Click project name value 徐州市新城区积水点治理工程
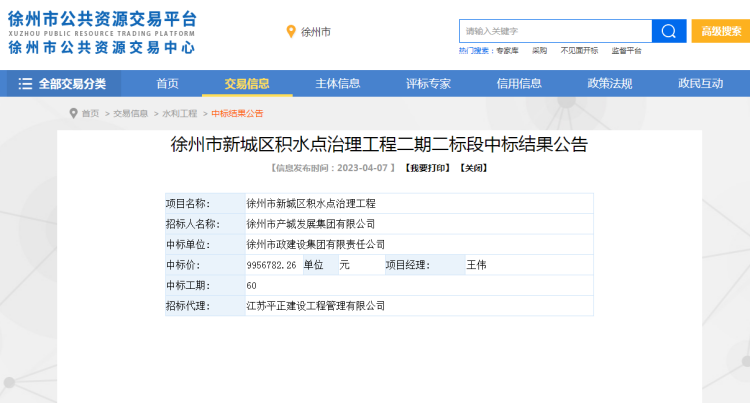This screenshot has width=750, height=403. coord(311,204)
